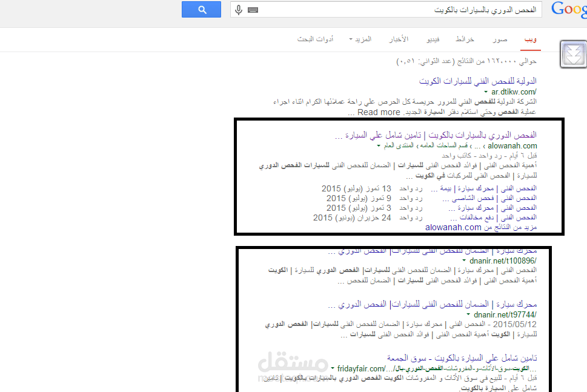Viewport: 587px width, 392px height.
Task: Click more results from alowanah.com link
Action: click(x=481, y=227)
